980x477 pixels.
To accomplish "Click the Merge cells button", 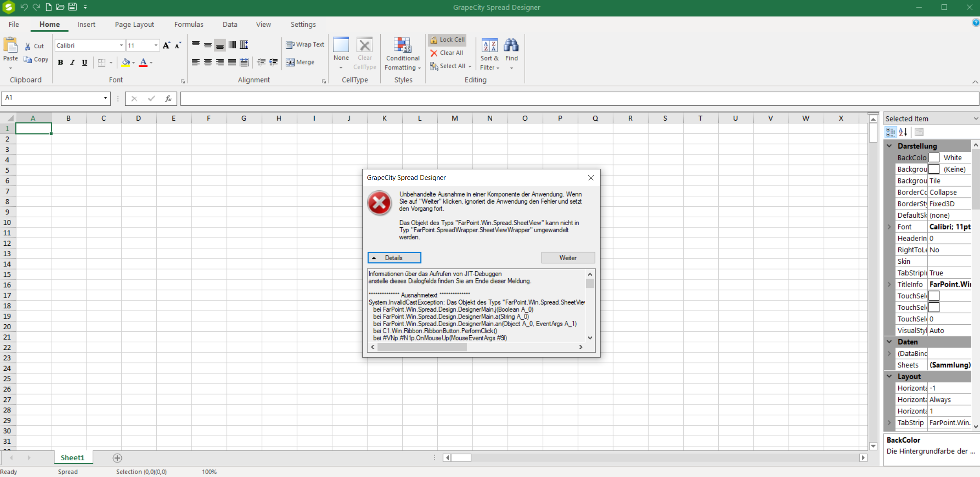I will click(300, 62).
